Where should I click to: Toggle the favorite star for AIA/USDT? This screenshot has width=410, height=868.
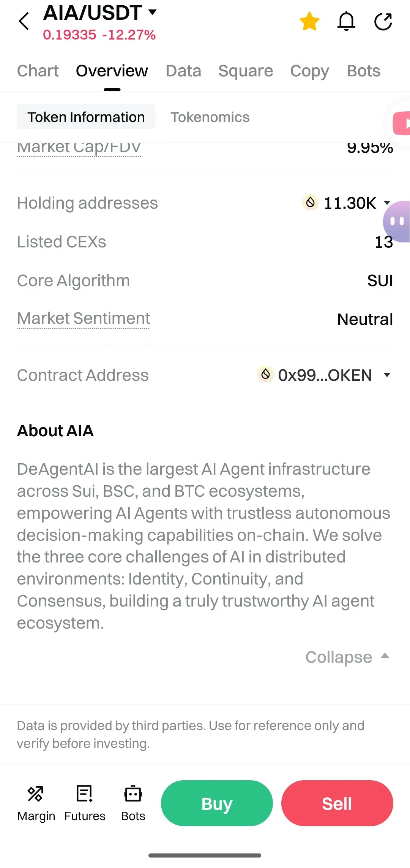click(309, 21)
